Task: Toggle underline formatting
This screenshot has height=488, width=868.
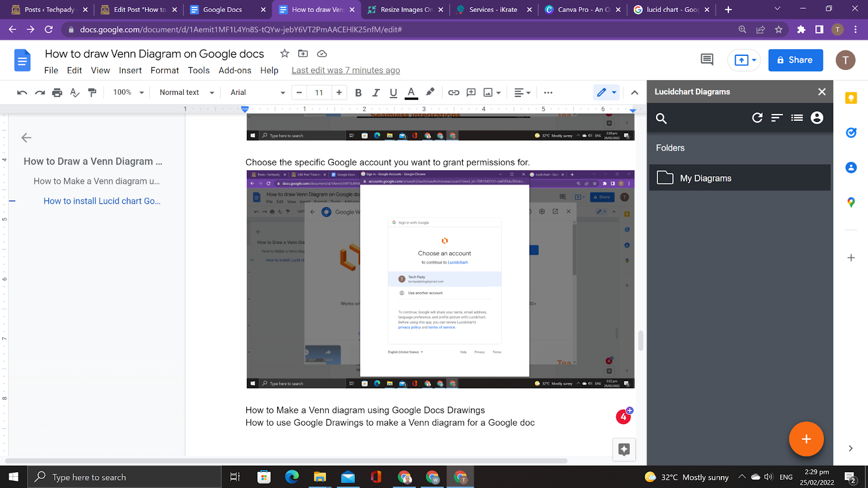Action: click(393, 93)
